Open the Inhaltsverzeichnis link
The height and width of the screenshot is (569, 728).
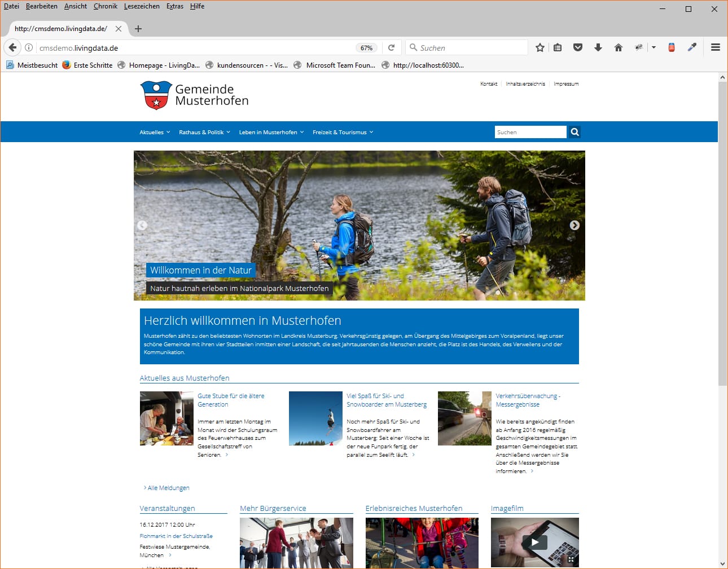[x=525, y=83]
